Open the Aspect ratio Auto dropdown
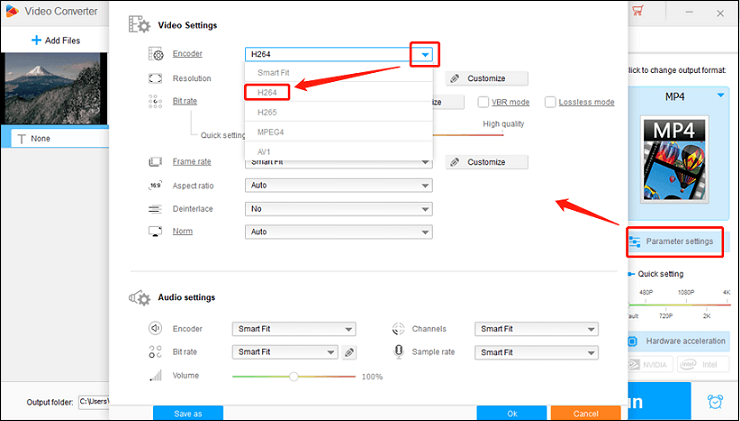The image size is (740, 421). pos(339,185)
